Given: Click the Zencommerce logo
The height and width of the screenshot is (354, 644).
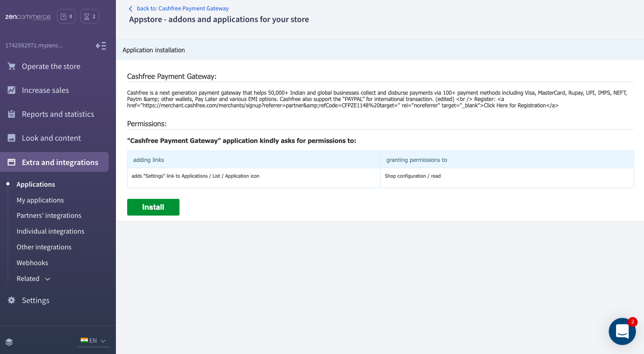Looking at the screenshot, I should pos(28,17).
